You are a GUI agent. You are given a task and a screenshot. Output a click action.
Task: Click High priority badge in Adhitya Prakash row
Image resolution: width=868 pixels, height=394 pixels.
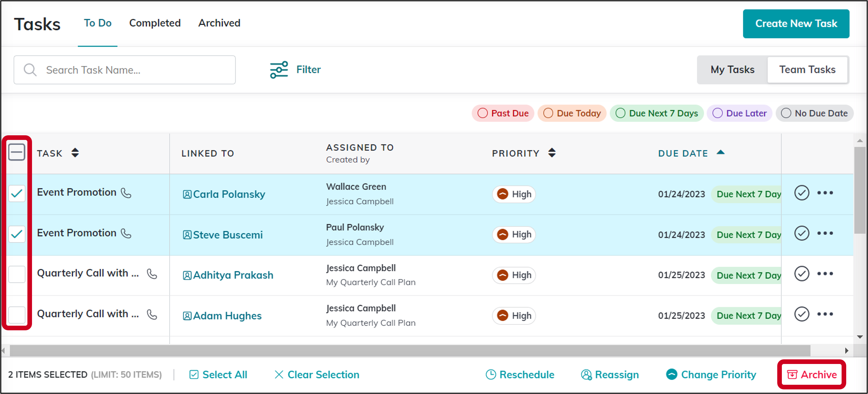click(x=514, y=275)
